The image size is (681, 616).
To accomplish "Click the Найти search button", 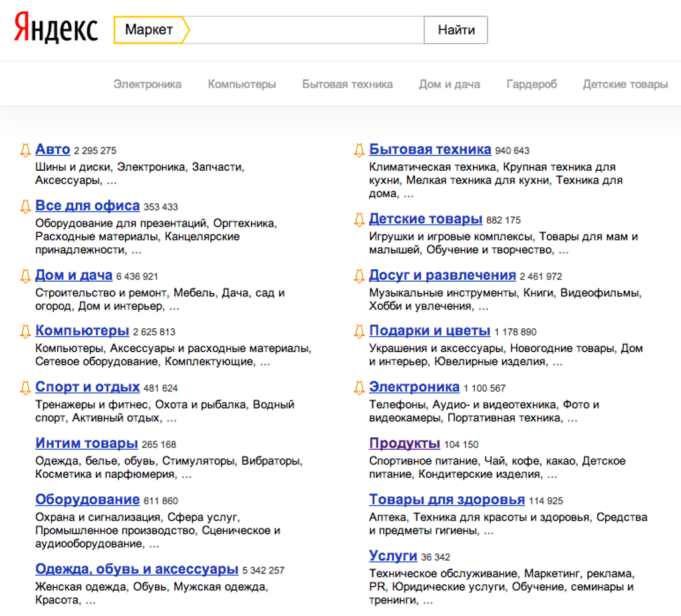I will (x=456, y=30).
